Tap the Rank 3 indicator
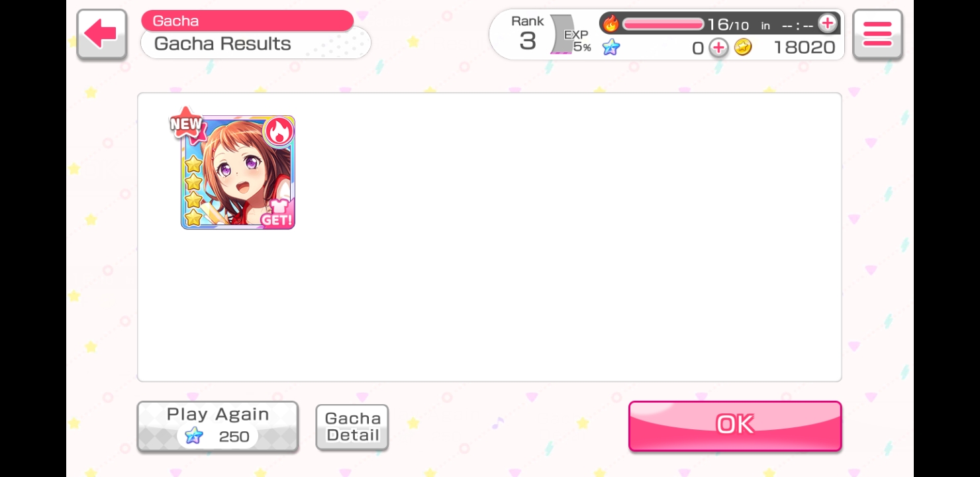980x477 pixels. point(528,34)
